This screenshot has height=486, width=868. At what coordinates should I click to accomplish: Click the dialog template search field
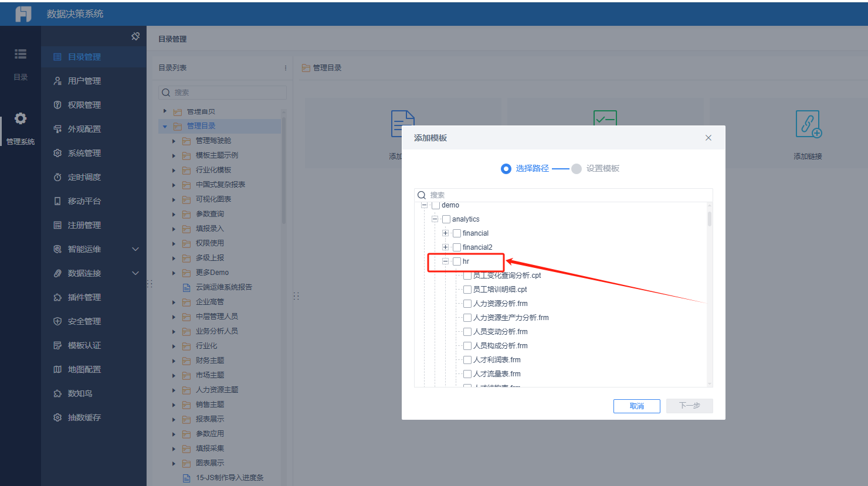coord(564,195)
